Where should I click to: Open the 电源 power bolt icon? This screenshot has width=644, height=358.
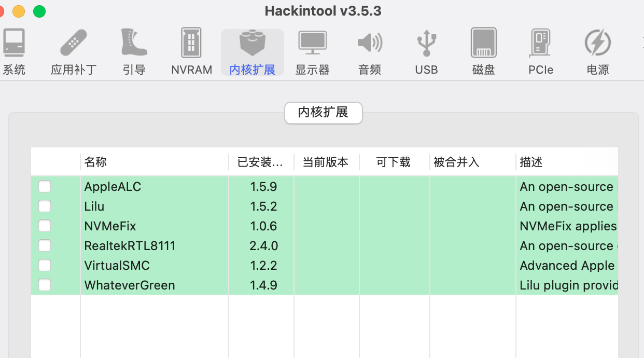(x=598, y=52)
